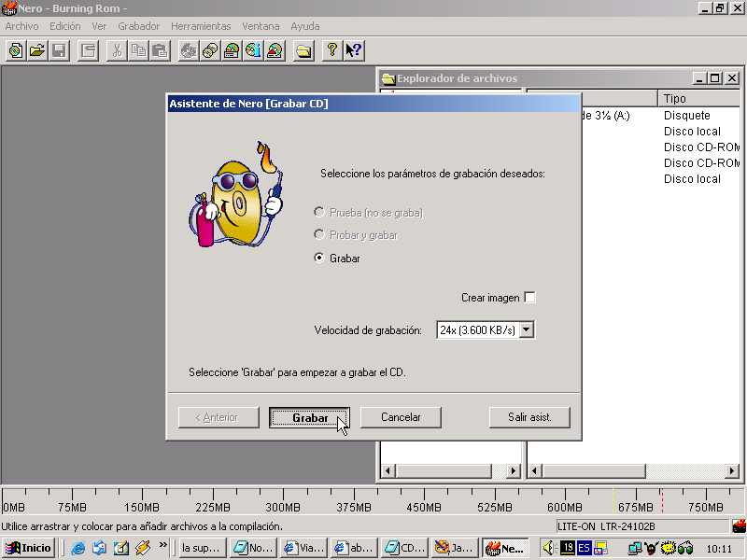Click the Copy CD toolbar icon
This screenshot has width=747, height=560.
point(210,50)
